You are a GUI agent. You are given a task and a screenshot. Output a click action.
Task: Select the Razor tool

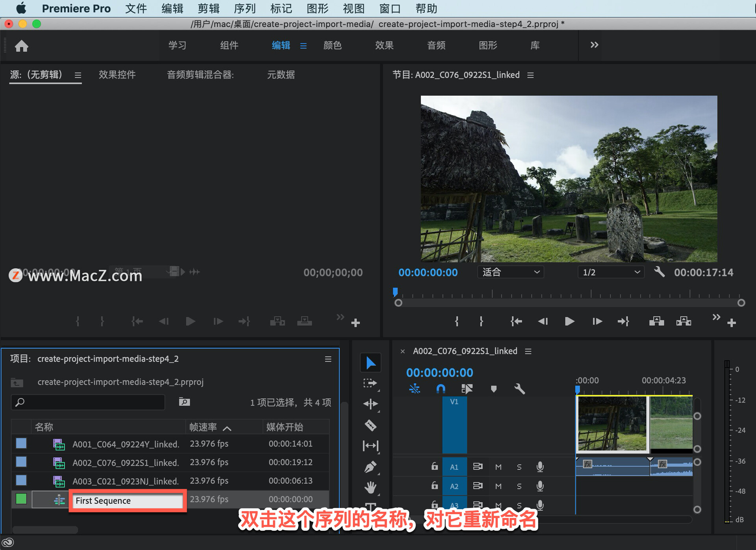click(370, 425)
